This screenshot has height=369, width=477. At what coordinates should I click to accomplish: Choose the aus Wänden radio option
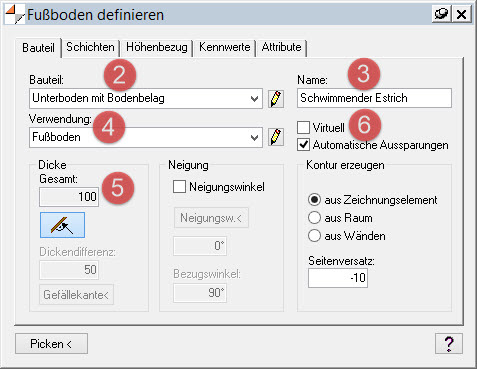(314, 236)
